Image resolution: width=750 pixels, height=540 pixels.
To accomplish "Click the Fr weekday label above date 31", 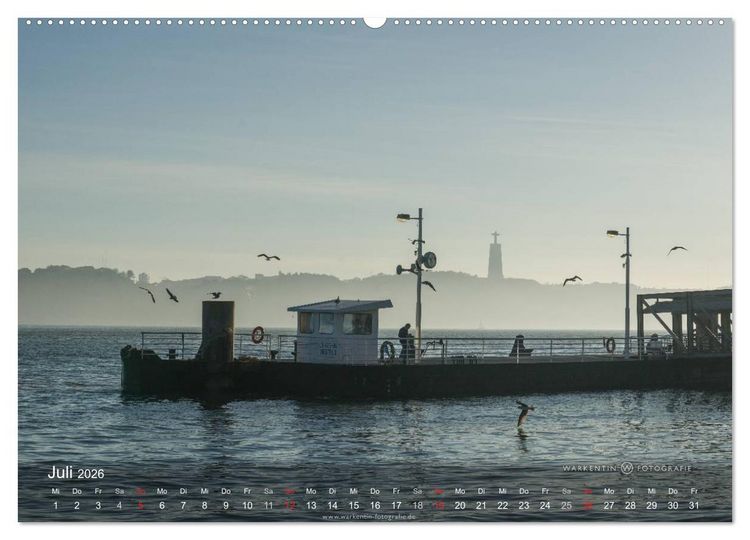I will pos(694,491).
